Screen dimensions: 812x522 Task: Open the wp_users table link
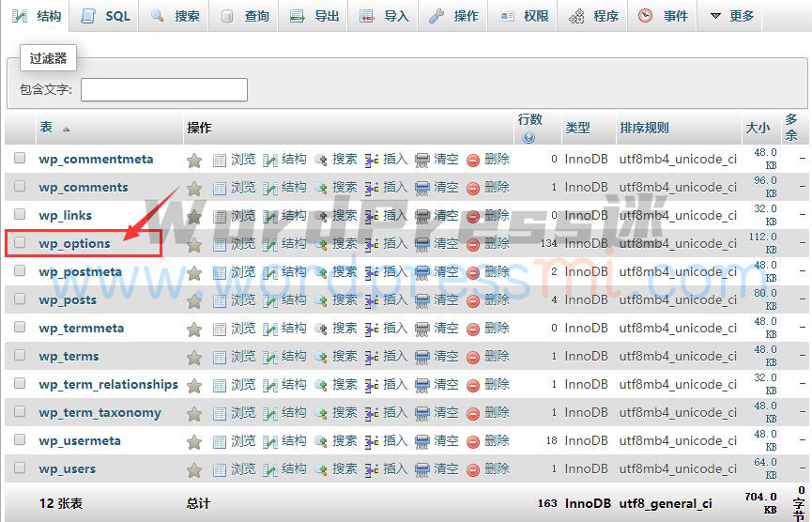pos(68,468)
